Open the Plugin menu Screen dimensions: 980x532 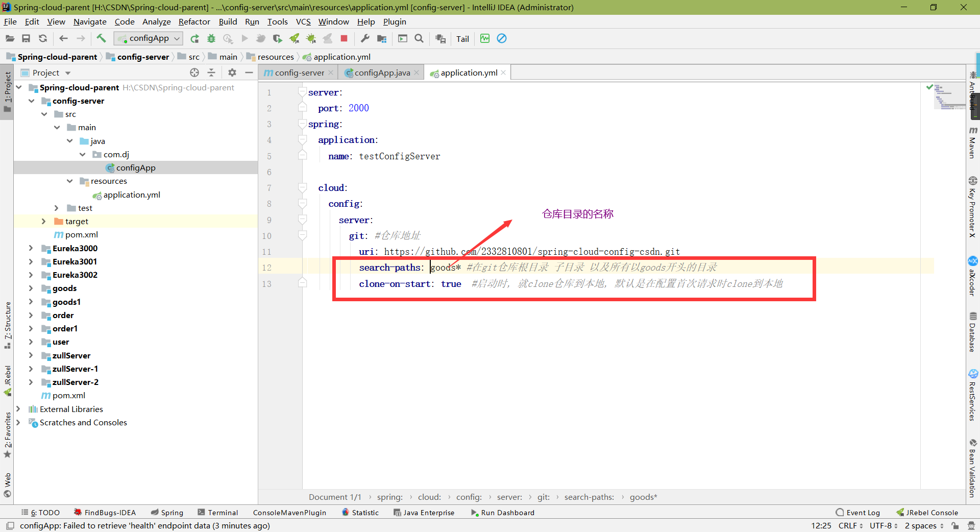pos(395,21)
